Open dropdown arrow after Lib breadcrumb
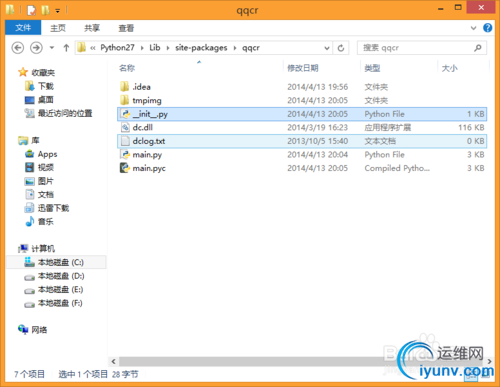The width and height of the screenshot is (500, 387). 168,48
